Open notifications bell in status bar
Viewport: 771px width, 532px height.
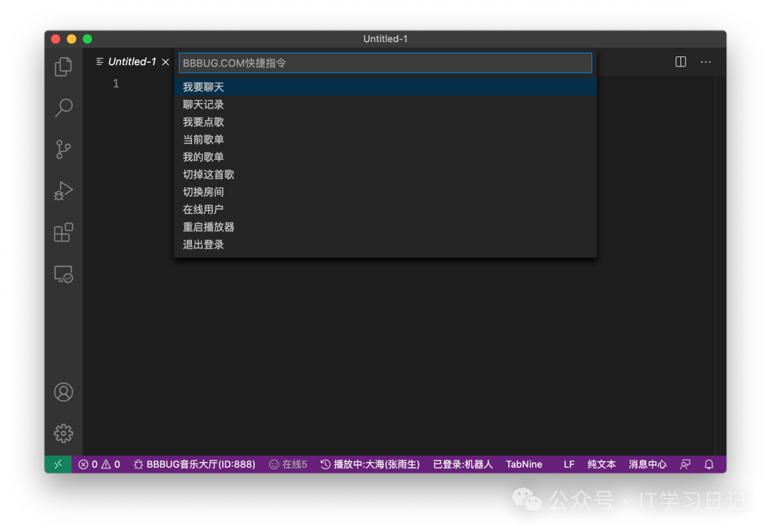tap(709, 464)
